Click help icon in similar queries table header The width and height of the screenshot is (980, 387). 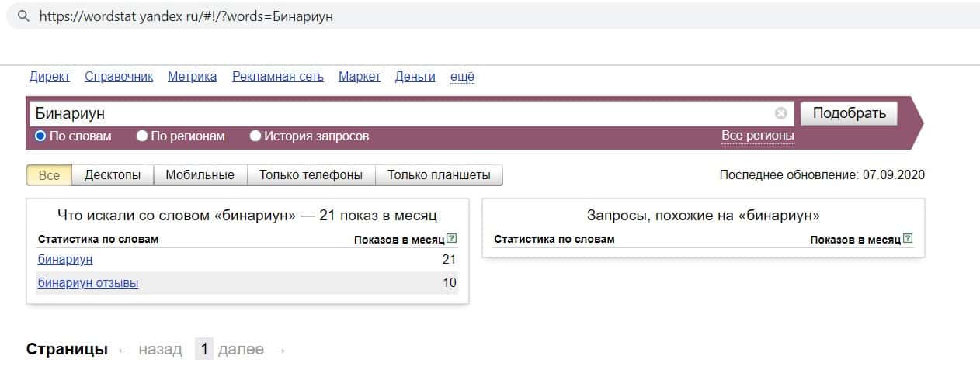coord(908,239)
